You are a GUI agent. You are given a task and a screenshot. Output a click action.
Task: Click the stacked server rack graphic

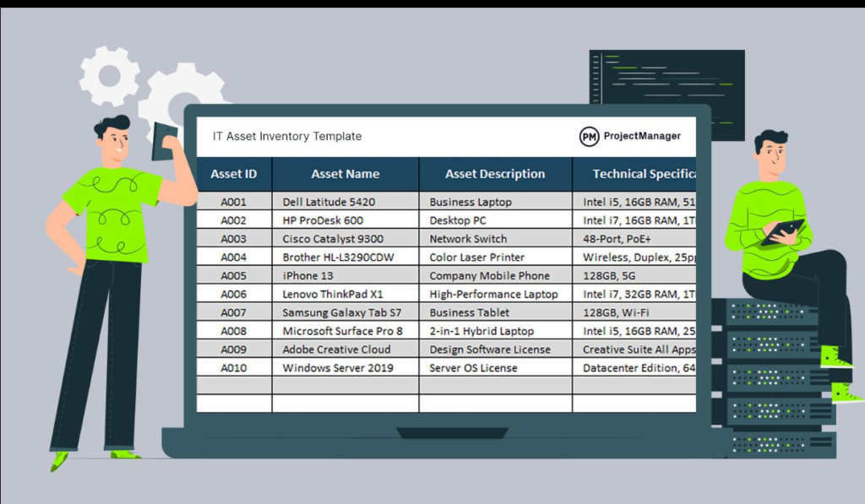[772, 380]
